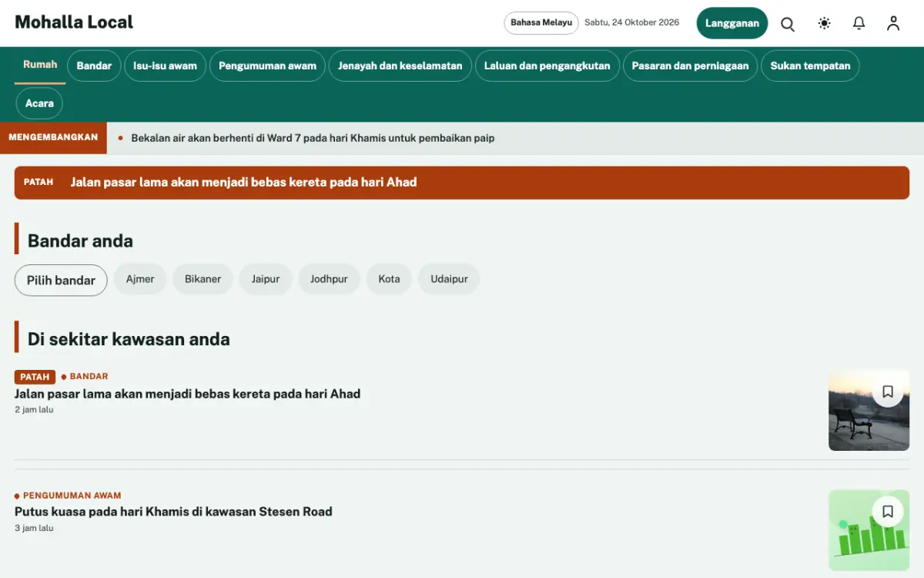The height and width of the screenshot is (578, 924).
Task: Select Bikaner city chip
Action: [203, 279]
